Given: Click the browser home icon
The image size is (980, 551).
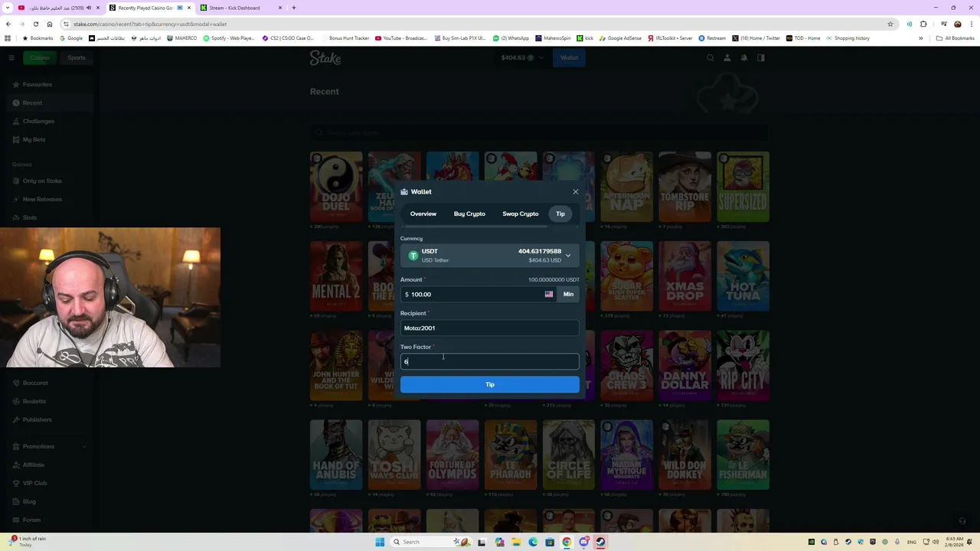Looking at the screenshot, I should click(x=50, y=24).
